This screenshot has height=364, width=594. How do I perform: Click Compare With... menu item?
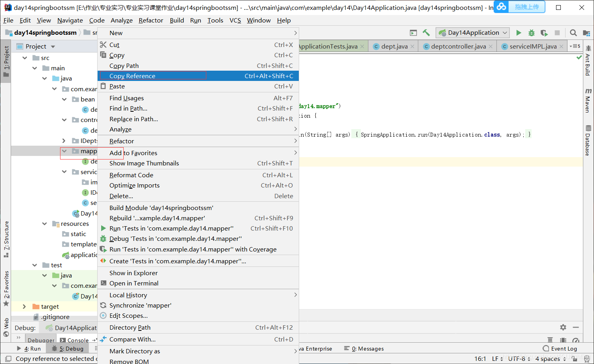point(198,339)
